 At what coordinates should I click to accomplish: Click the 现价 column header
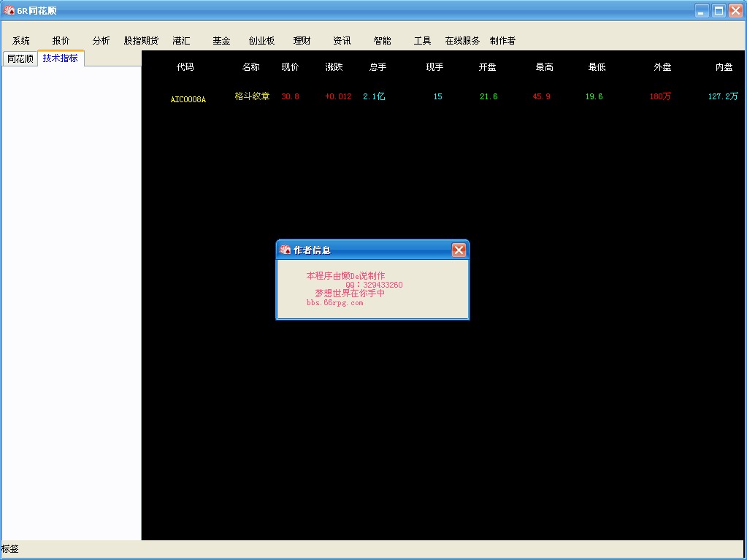click(290, 67)
